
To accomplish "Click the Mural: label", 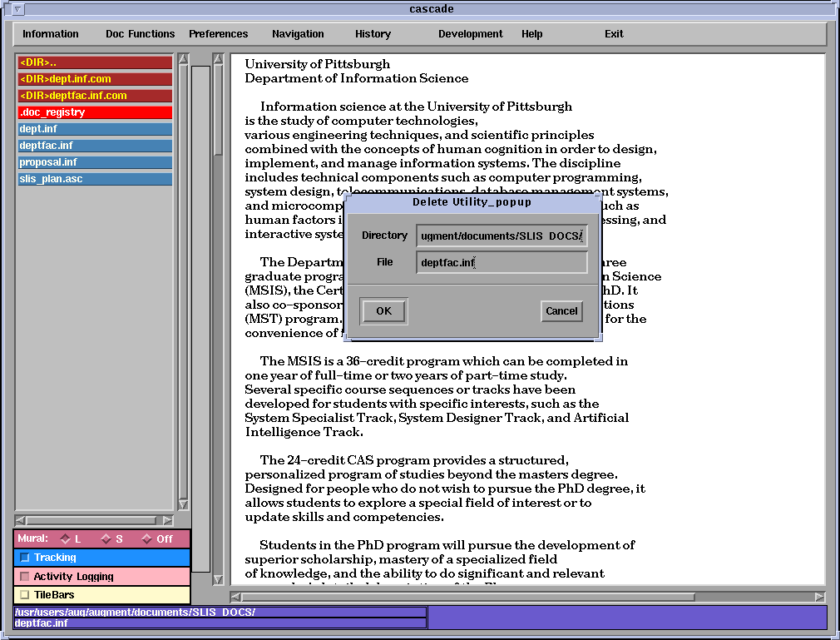I will [32, 538].
